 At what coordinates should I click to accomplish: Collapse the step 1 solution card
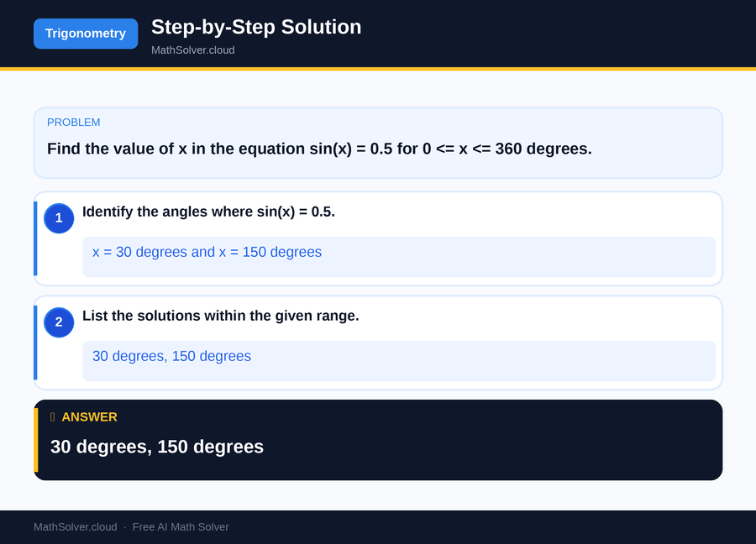pyautogui.click(x=378, y=238)
